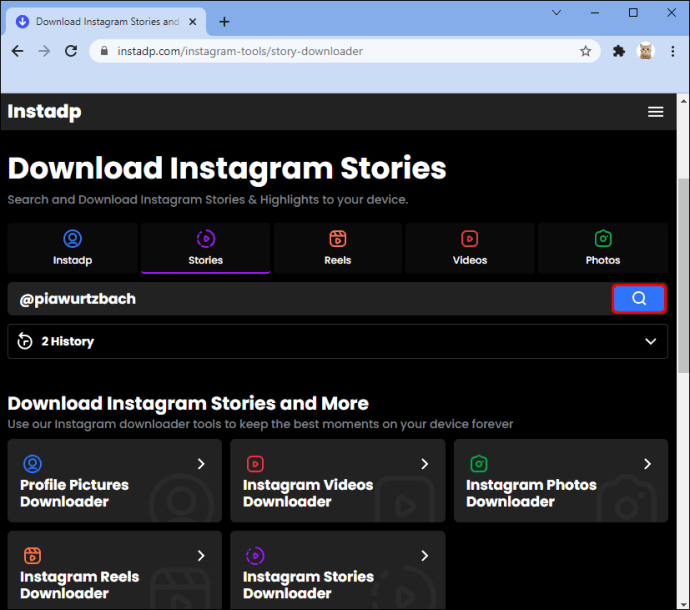Click the Profile Pictures Downloader arrow
This screenshot has height=610, width=690.
point(201,464)
